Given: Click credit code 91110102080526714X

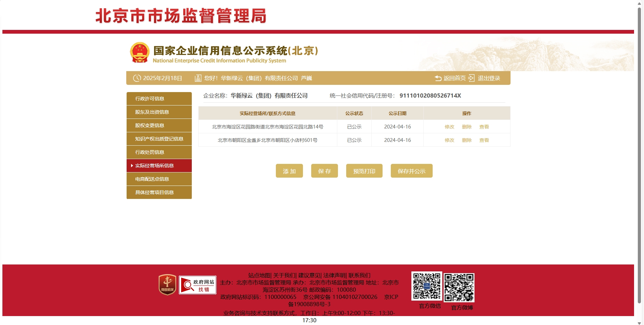Looking at the screenshot, I should click(x=430, y=96).
